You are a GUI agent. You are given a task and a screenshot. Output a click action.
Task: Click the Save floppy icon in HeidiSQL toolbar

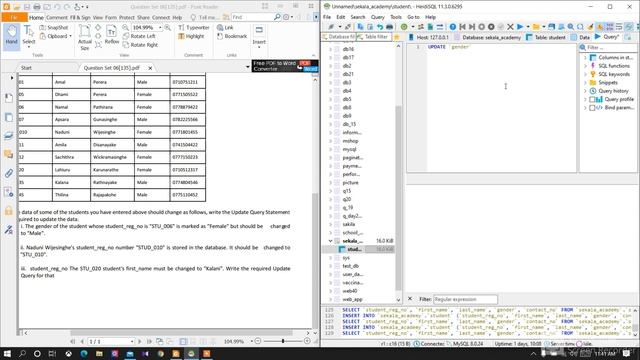click(x=551, y=27)
